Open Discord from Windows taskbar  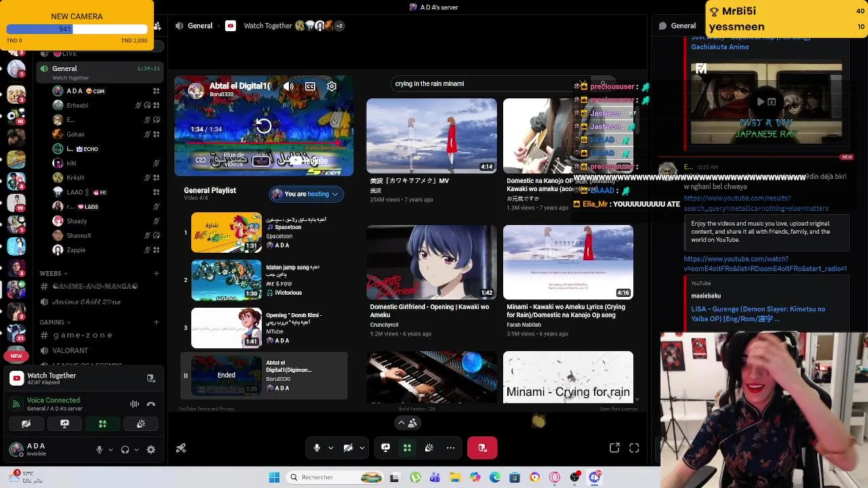(595, 477)
